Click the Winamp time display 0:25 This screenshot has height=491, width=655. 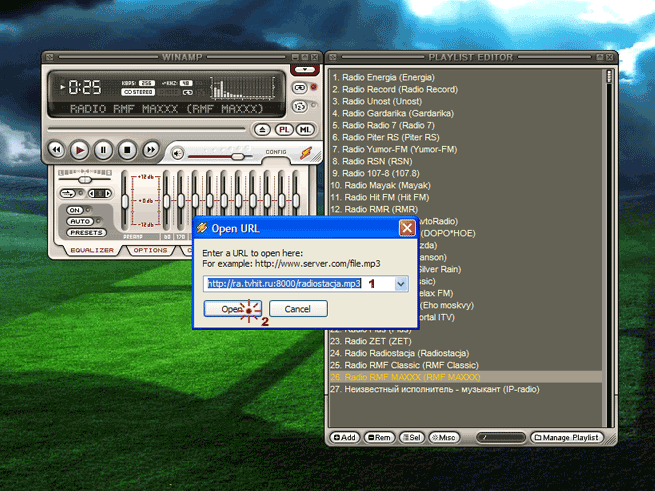coord(85,87)
